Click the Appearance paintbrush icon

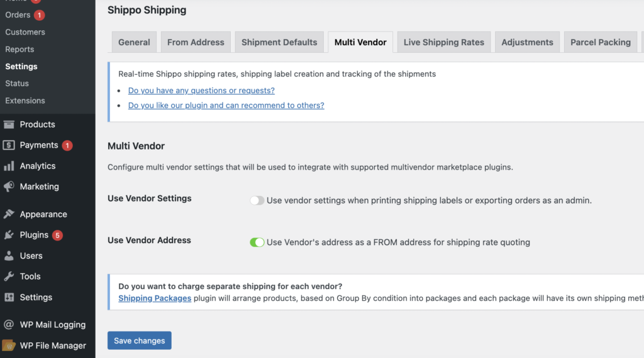pos(9,214)
